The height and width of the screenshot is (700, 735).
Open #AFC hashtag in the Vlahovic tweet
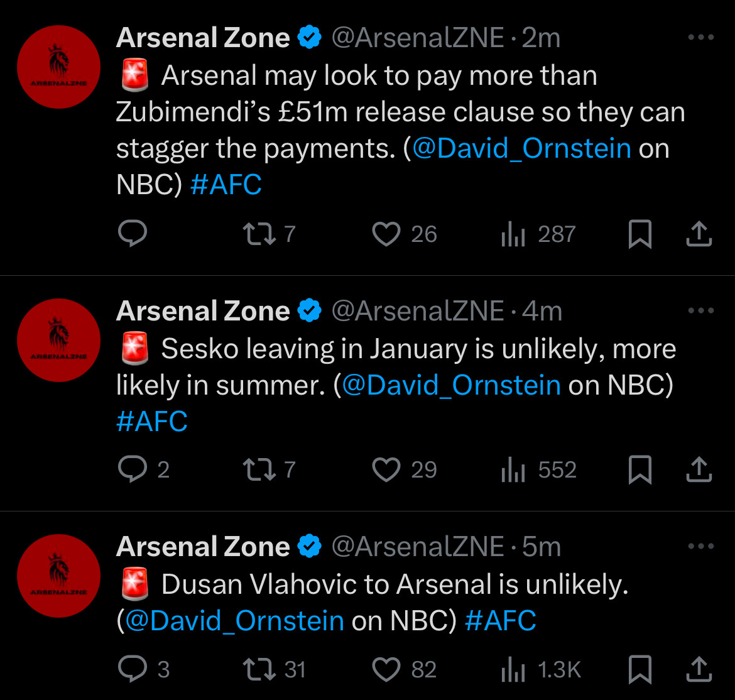pyautogui.click(x=500, y=621)
